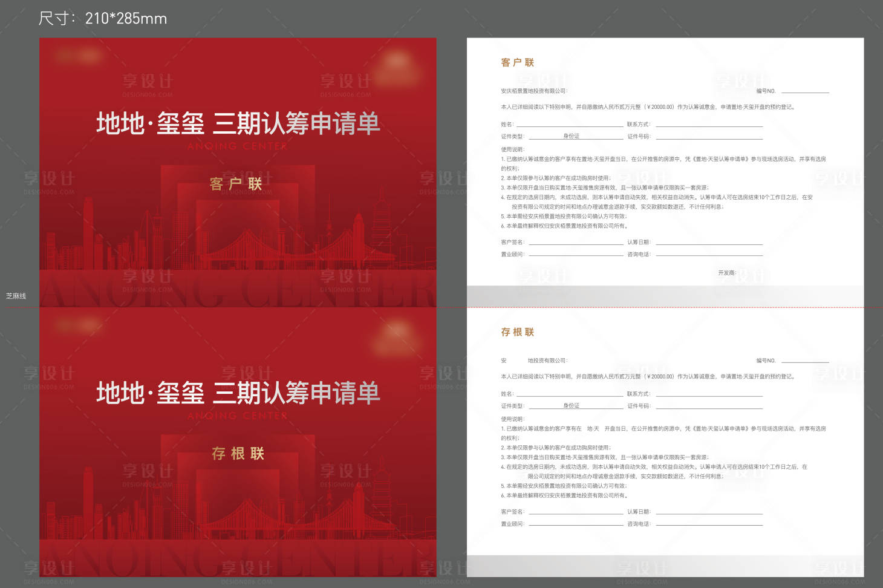Click the '芝麻线' perforation line label
This screenshot has height=588, width=883.
16,296
